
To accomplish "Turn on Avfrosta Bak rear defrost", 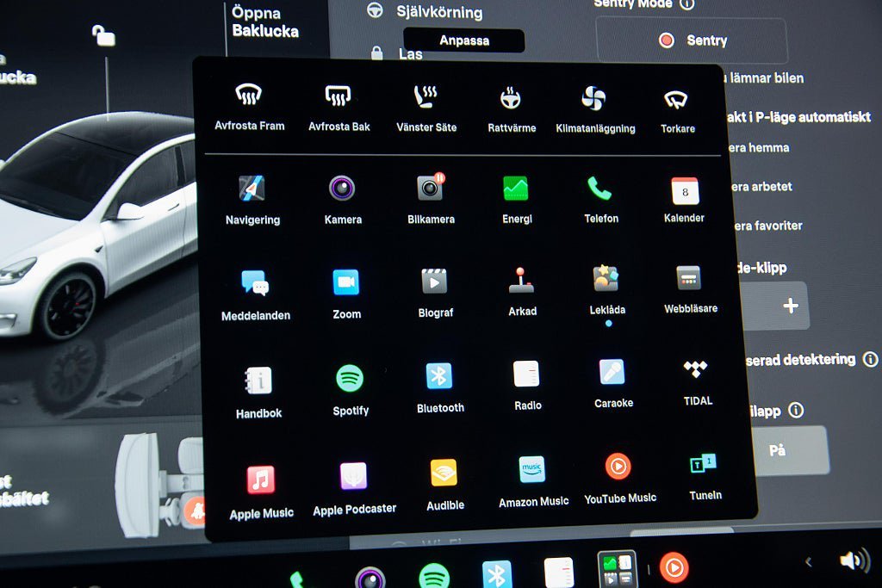I will point(339,108).
